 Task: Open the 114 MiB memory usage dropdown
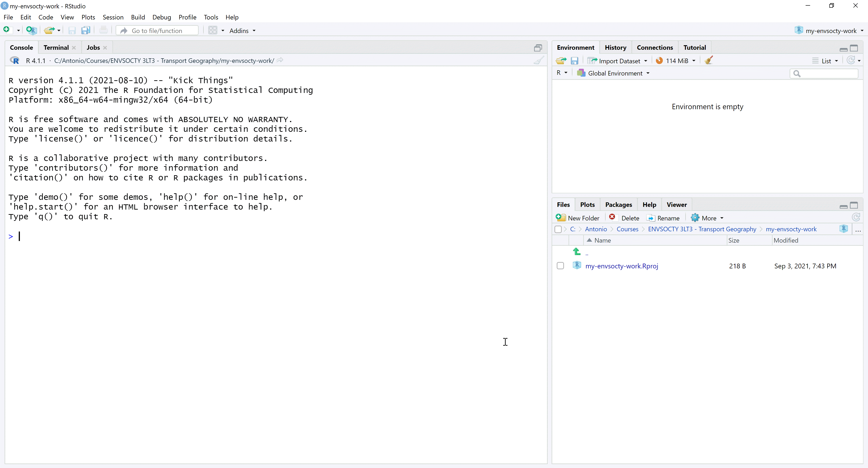(676, 61)
